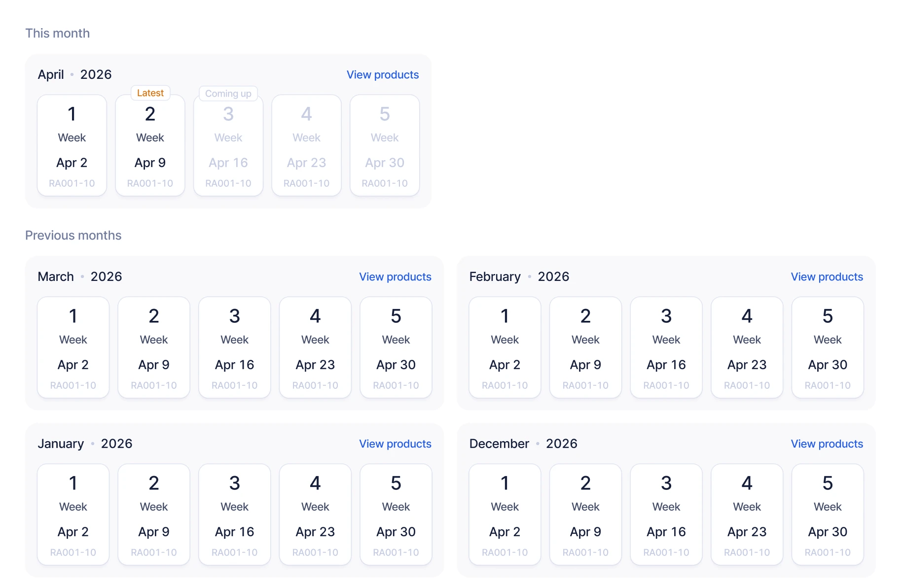Choose March Week 5 card

coord(396,347)
